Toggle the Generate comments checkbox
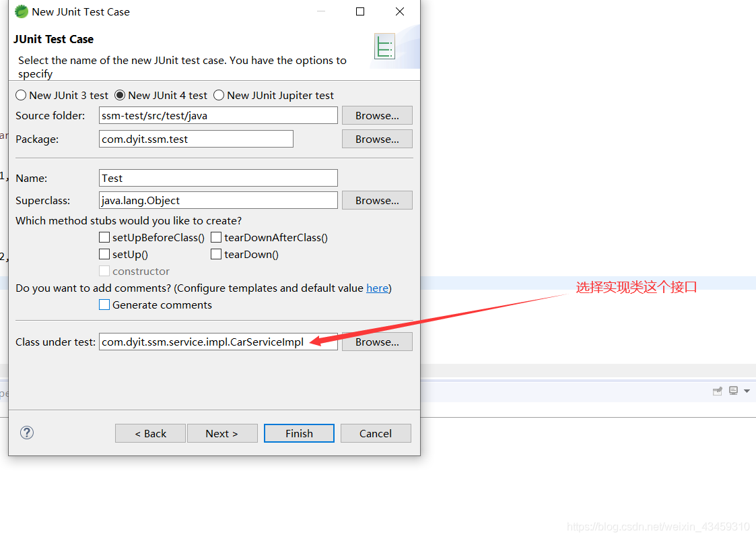Viewport: 756px width, 539px height. 104,305
